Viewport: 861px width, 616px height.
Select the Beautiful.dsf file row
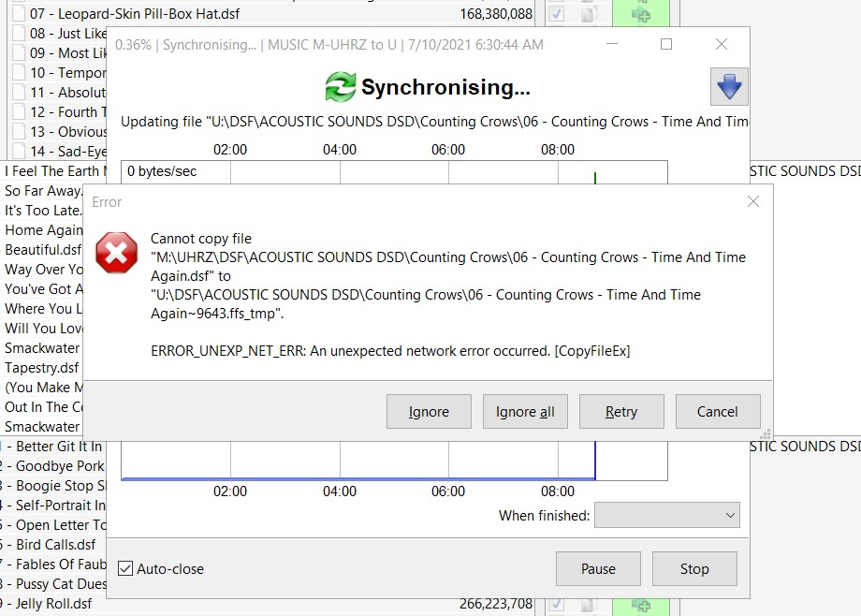(43, 250)
